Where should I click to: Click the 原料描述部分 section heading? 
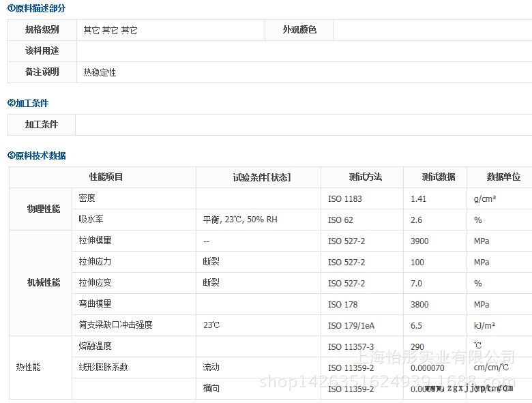click(x=37, y=8)
